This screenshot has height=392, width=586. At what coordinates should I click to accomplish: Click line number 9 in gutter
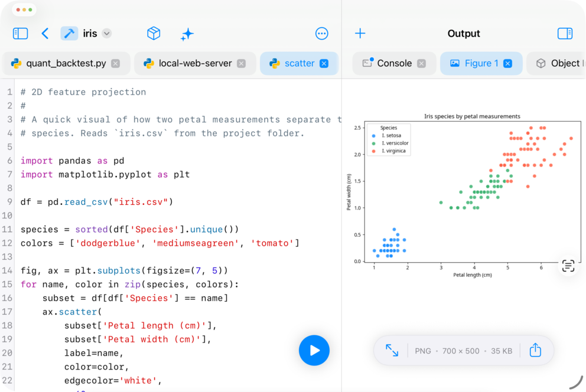coord(9,202)
